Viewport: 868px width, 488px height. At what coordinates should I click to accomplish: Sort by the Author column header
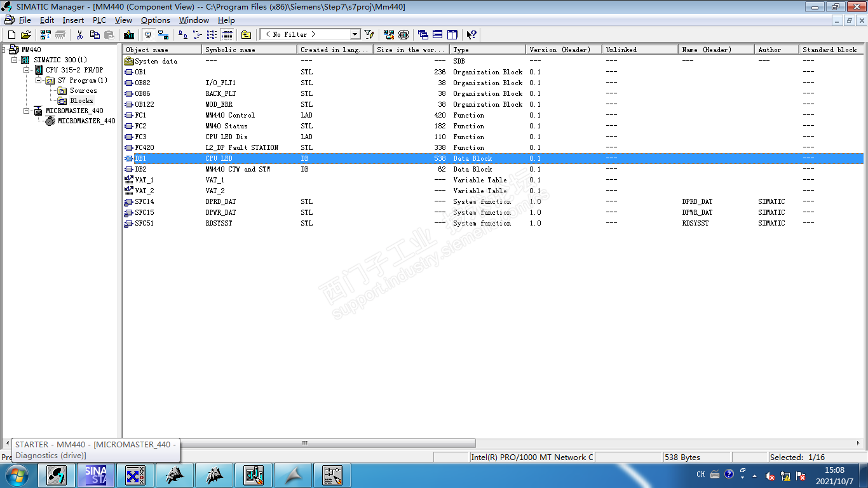click(776, 50)
